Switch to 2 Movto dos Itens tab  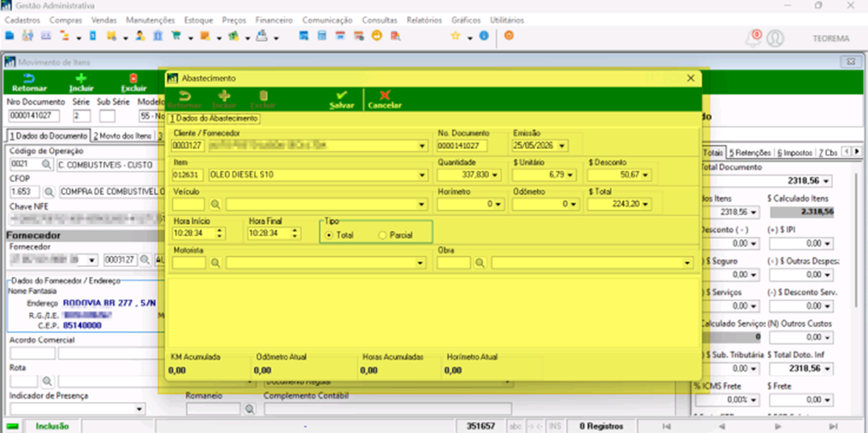pyautogui.click(x=121, y=136)
